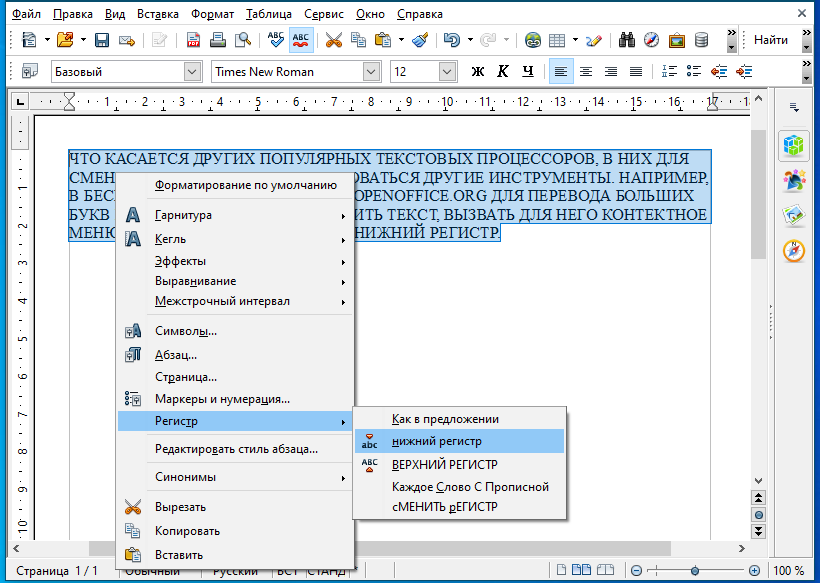Open the Navigator compass icon in toolbar
The width and height of the screenshot is (820, 583).
[x=652, y=41]
